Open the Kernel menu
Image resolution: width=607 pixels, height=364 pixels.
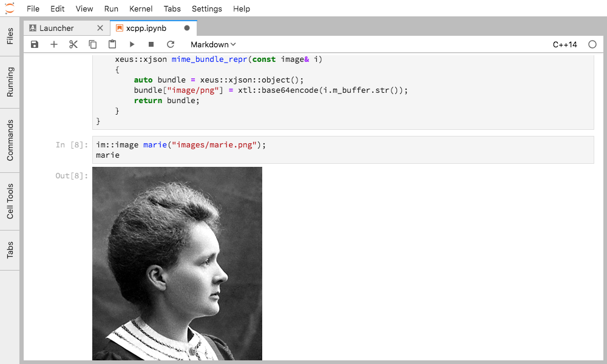click(x=140, y=8)
